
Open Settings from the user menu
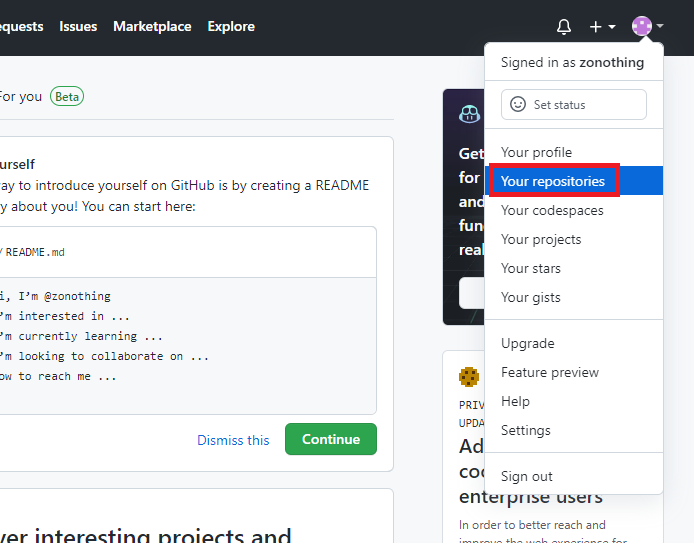click(574, 430)
